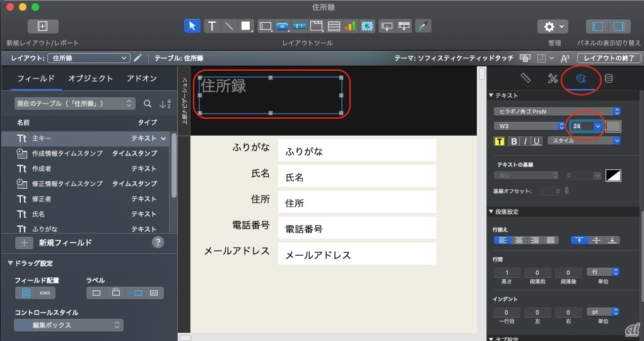Select the Portal tool icon

tap(334, 26)
